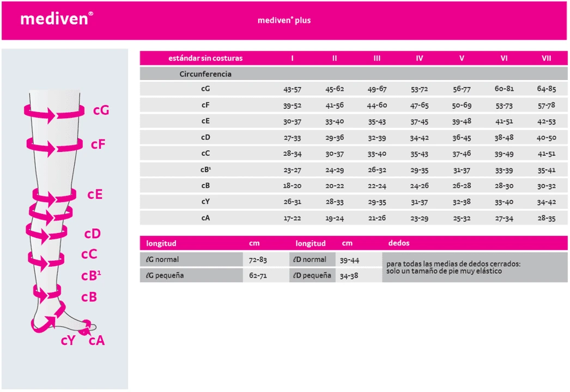
Task: Click the cB¹ value 35-41
Action: (x=547, y=170)
